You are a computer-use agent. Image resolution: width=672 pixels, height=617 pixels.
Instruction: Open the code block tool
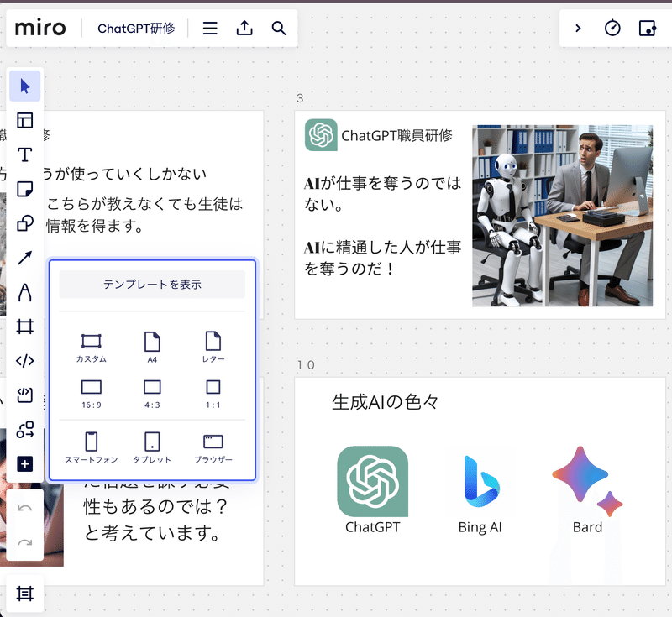coord(25,361)
